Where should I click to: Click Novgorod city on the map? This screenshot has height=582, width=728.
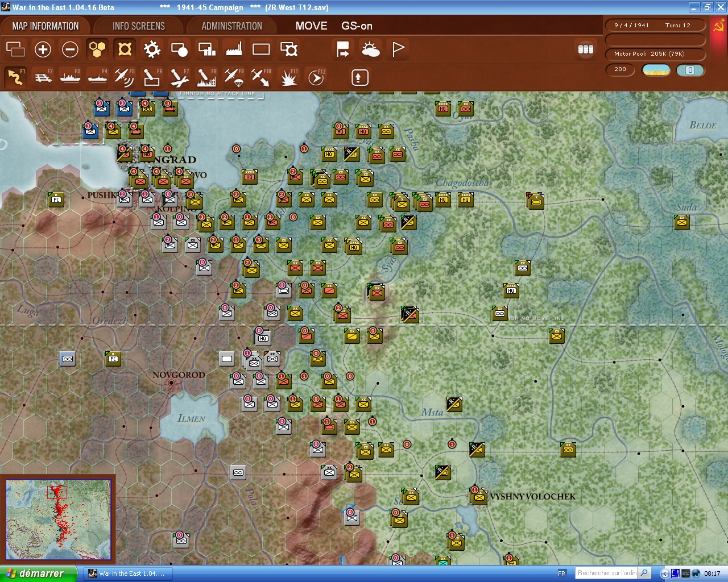[x=171, y=383]
